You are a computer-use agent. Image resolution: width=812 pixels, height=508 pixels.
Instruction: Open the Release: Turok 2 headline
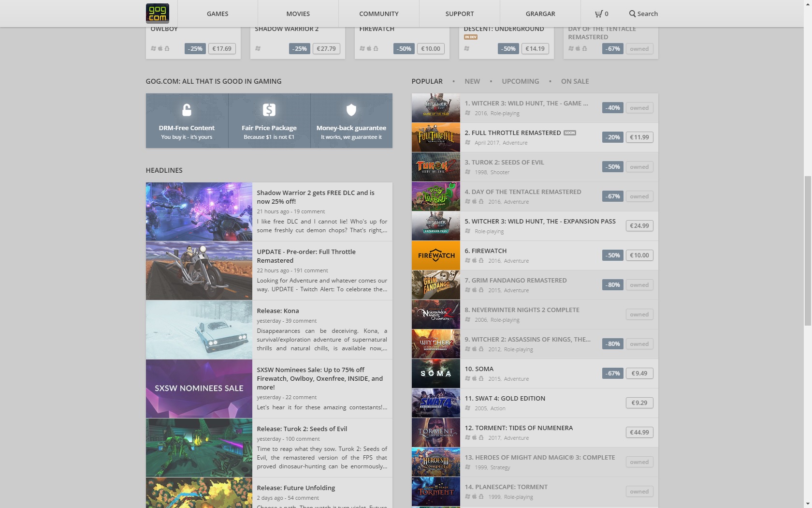[x=302, y=429]
